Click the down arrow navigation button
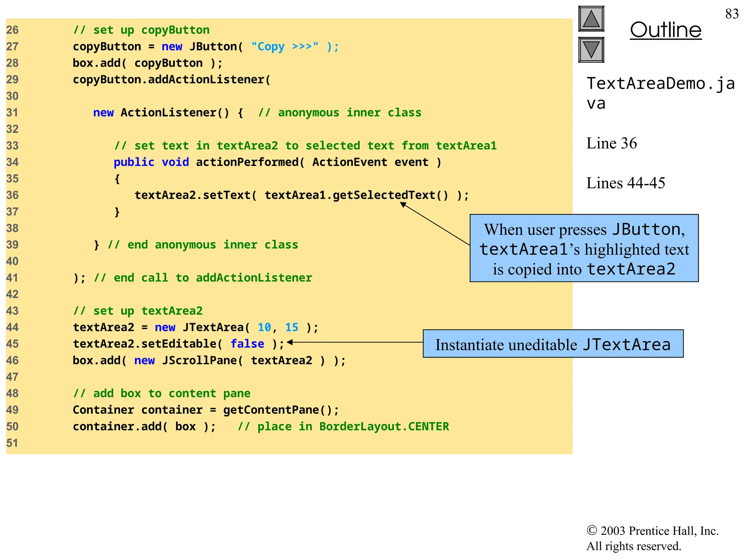Viewport: 747px width, 560px height. point(591,50)
